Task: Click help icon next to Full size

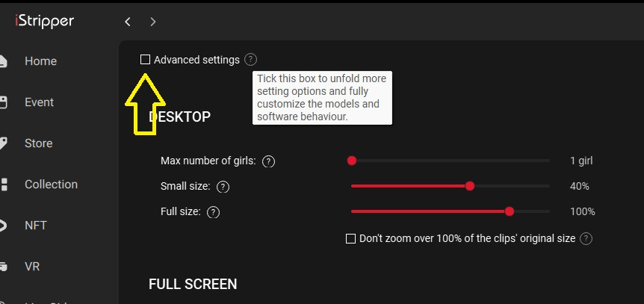Action: coord(213,212)
